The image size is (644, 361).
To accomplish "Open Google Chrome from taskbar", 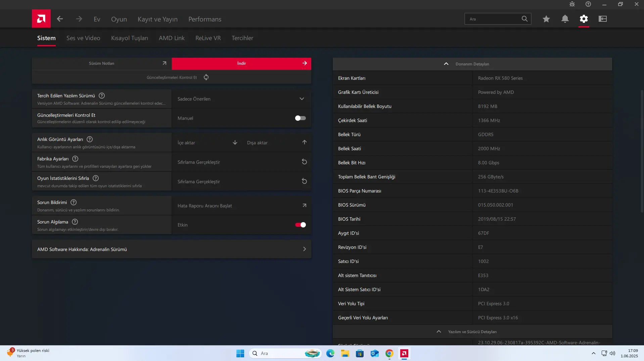I will click(389, 353).
